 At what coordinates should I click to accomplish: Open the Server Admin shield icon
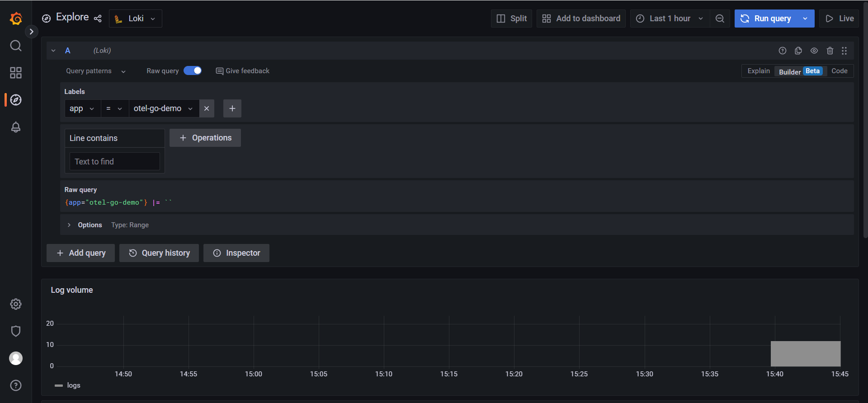16,331
